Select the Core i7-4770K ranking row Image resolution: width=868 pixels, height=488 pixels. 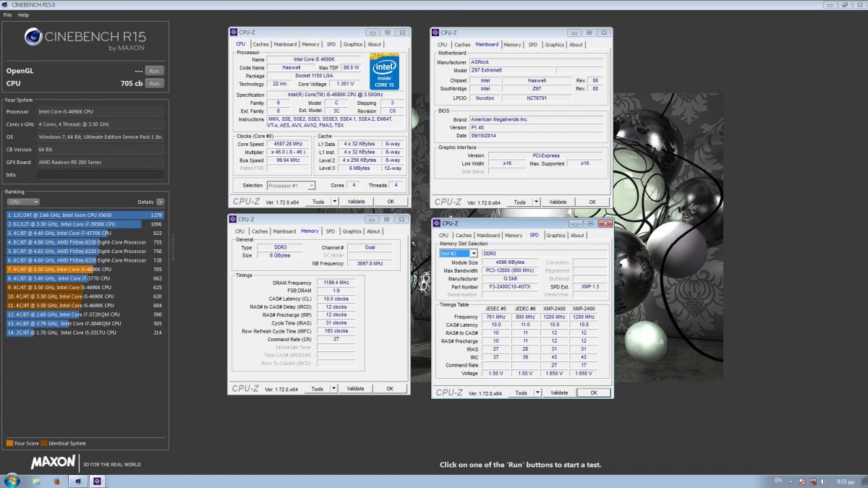85,234
